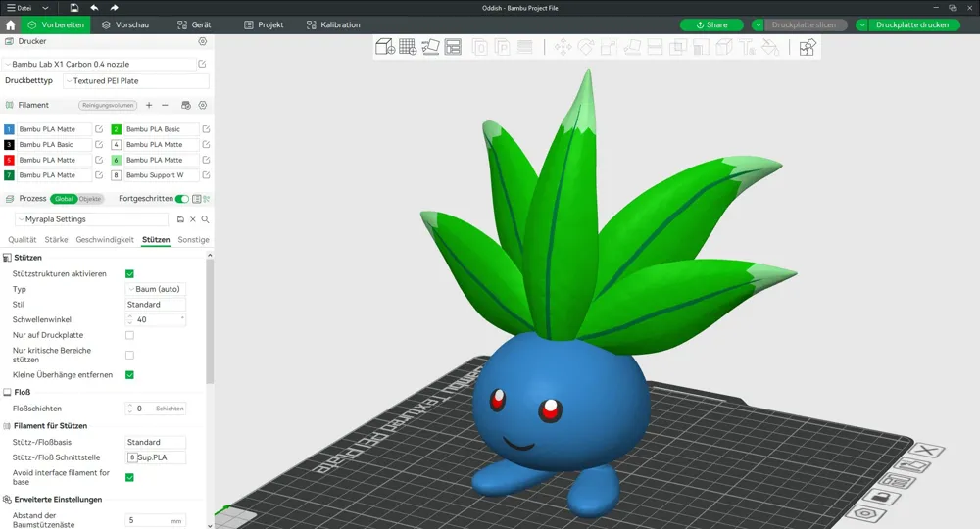This screenshot has height=529, width=980.
Task: Open the Typ Baum (auto) dropdown
Action: [156, 289]
